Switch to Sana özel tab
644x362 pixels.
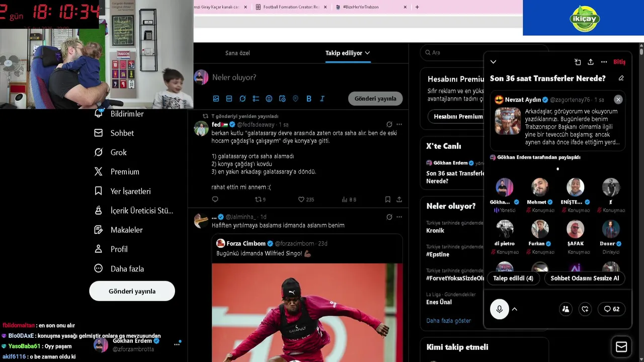237,53
